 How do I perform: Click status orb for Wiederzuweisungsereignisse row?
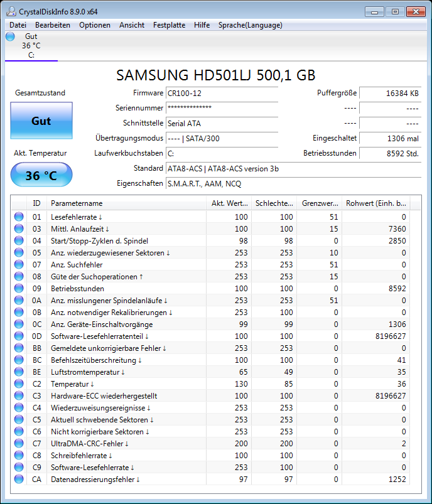point(19,407)
